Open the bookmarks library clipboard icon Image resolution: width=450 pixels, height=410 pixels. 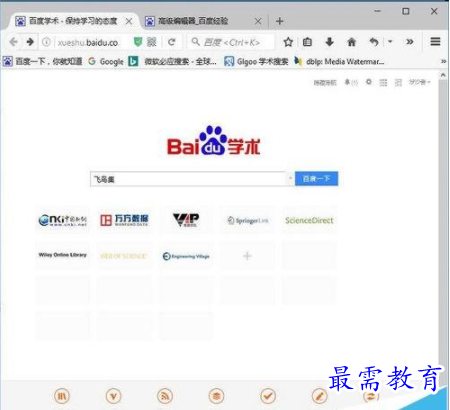click(307, 42)
